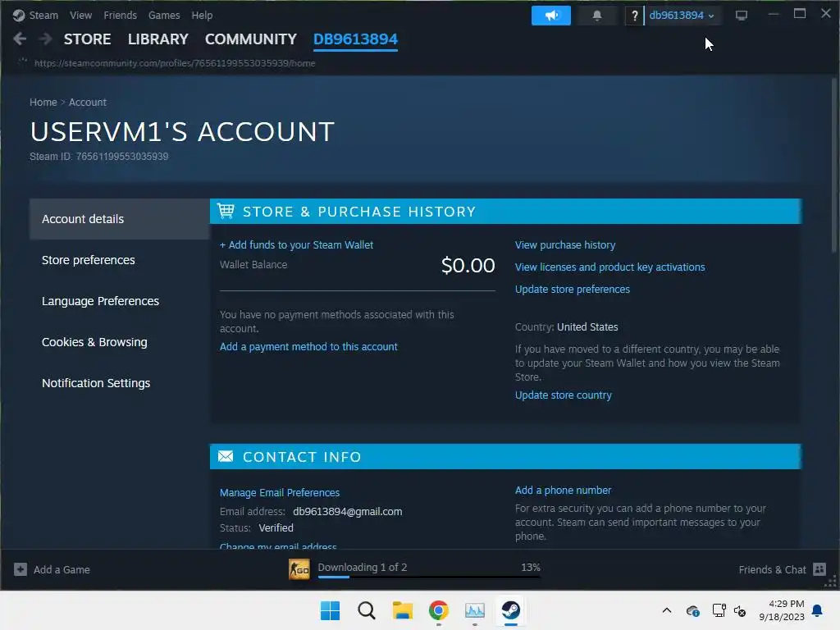This screenshot has height=630, width=840.
Task: Open Windows taskbar search
Action: (x=367, y=610)
